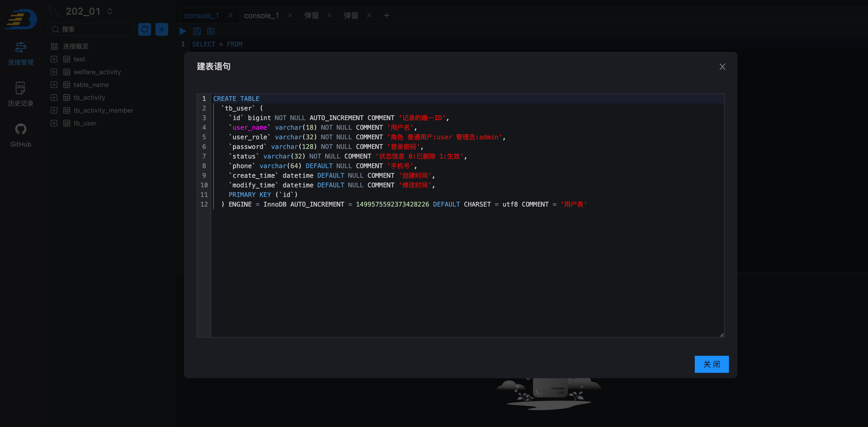Open the GitHub sidebar icon

click(21, 135)
